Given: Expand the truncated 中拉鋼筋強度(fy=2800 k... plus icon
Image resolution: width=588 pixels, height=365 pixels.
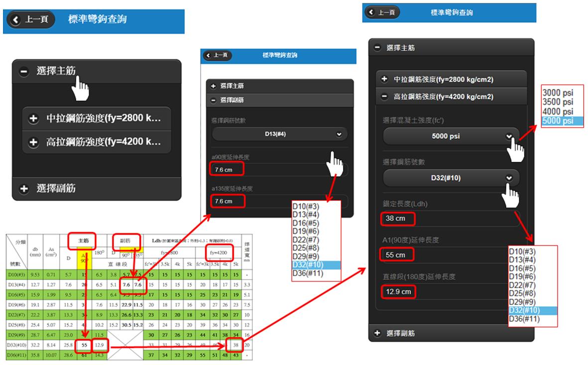Looking at the screenshot, I should click(x=34, y=119).
